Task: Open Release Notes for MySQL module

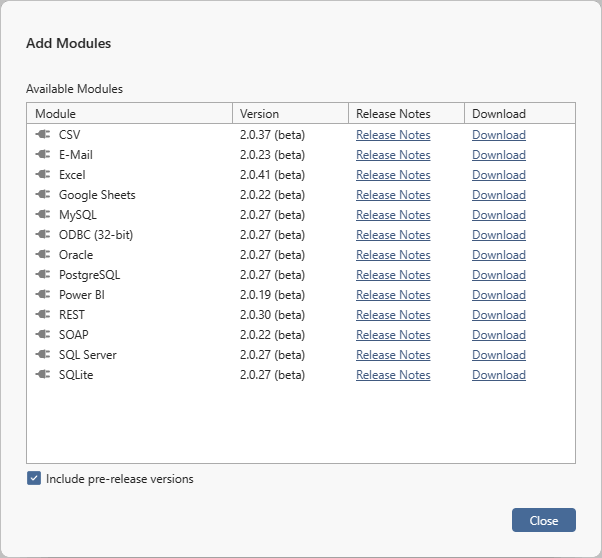Action: (x=393, y=215)
